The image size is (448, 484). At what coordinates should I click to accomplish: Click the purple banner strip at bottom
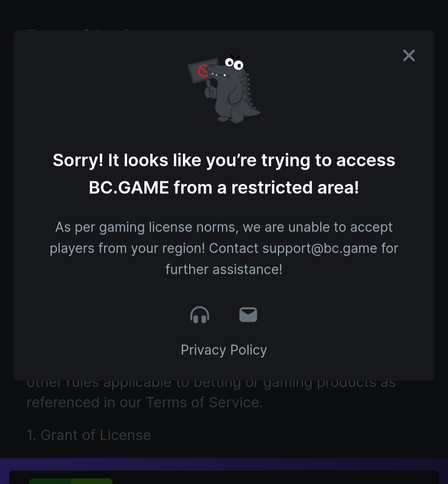pyautogui.click(x=224, y=464)
